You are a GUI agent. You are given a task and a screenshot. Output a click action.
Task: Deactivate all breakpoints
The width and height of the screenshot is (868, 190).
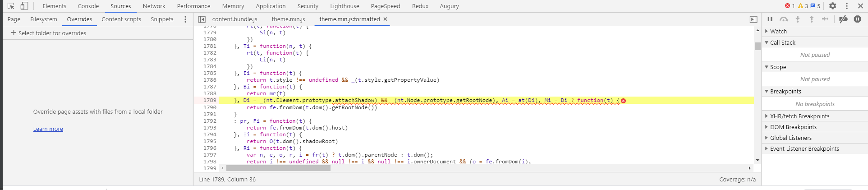point(843,19)
